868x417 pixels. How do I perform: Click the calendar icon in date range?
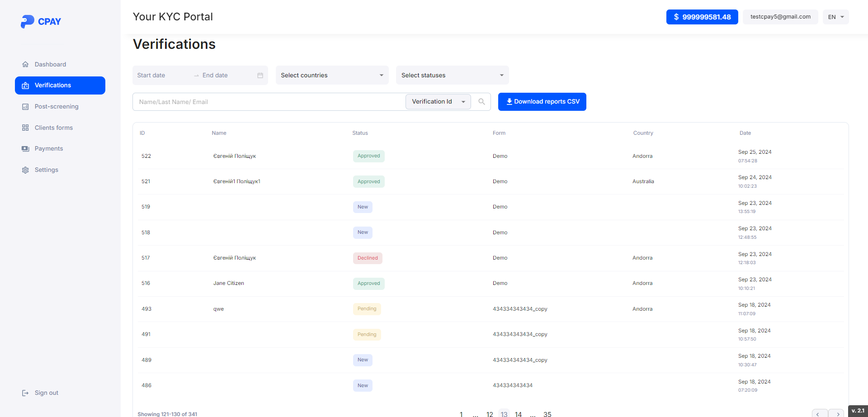click(260, 76)
